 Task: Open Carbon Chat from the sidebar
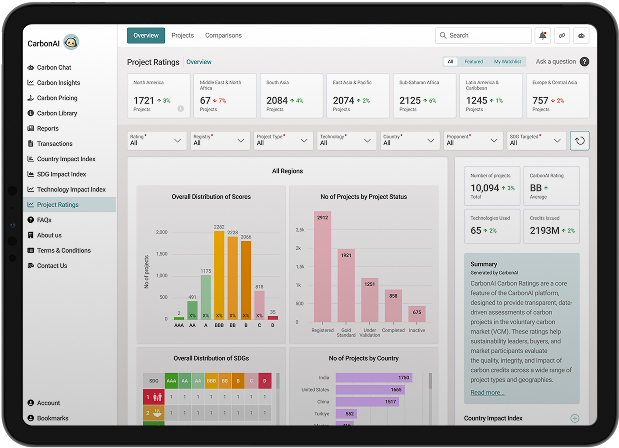click(x=54, y=67)
